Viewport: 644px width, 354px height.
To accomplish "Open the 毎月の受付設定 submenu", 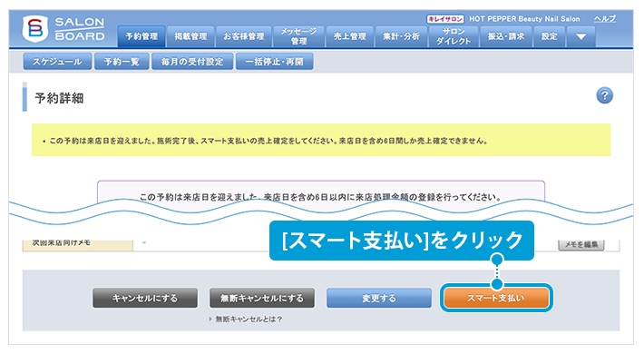I will pos(192,62).
